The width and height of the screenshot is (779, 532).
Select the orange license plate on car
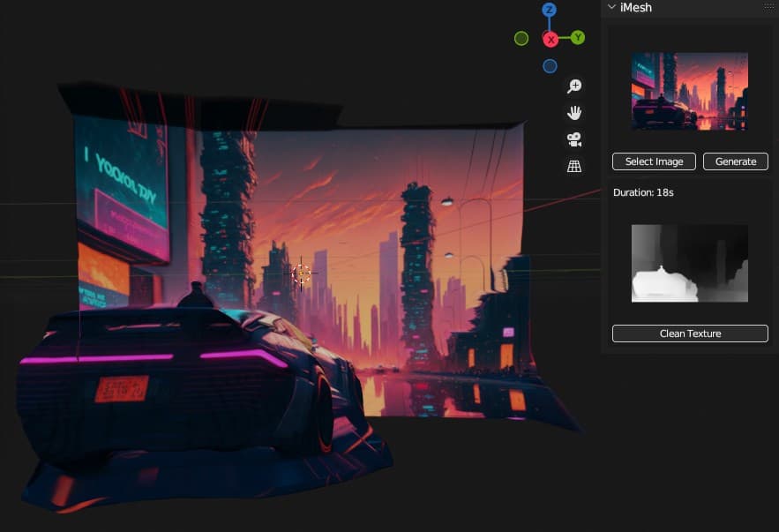122,388
